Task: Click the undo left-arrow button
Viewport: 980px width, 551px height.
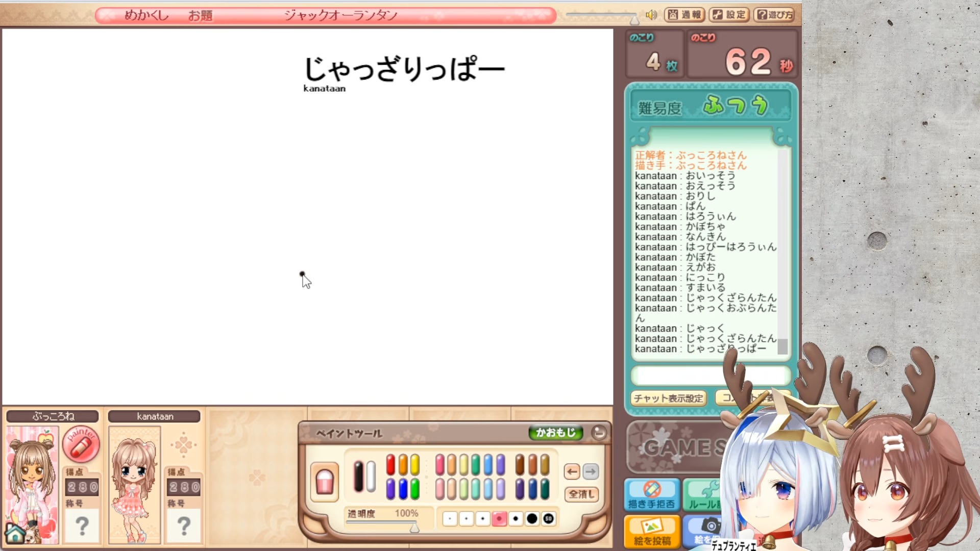Action: click(572, 472)
